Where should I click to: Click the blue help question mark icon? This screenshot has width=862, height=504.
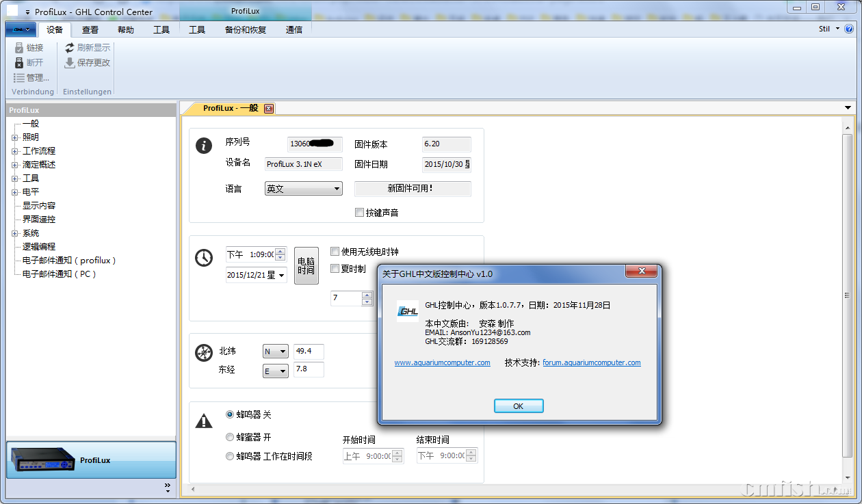849,29
